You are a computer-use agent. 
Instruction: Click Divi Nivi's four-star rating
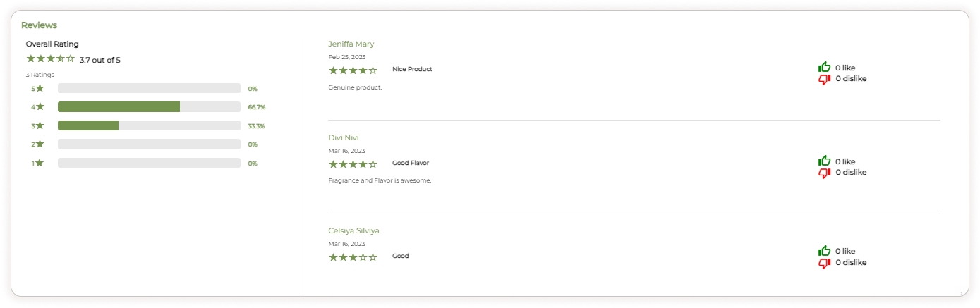(x=353, y=164)
